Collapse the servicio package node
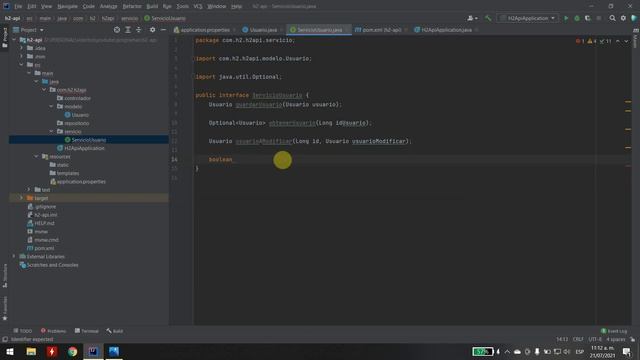The image size is (640, 360). click(x=51, y=131)
